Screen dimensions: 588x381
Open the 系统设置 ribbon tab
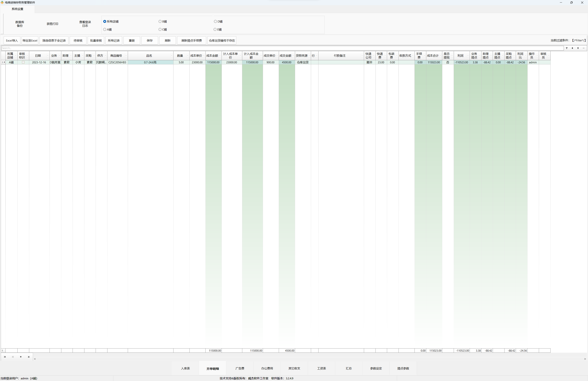(x=17, y=9)
